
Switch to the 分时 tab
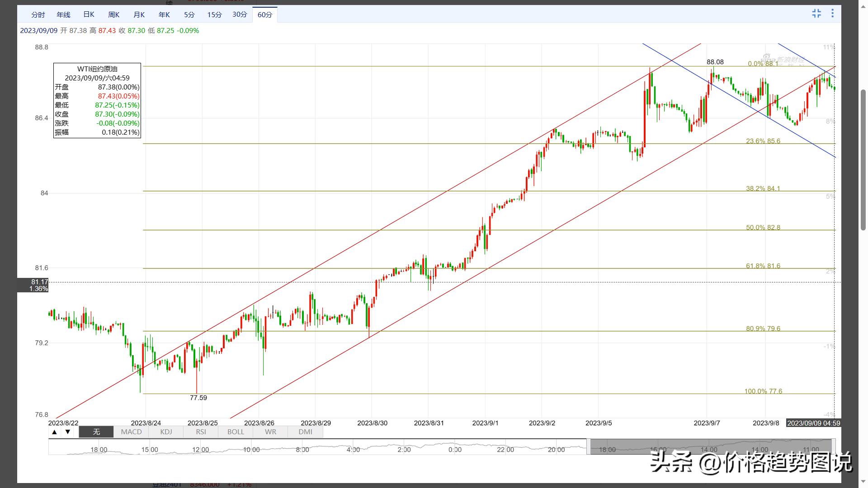point(38,15)
